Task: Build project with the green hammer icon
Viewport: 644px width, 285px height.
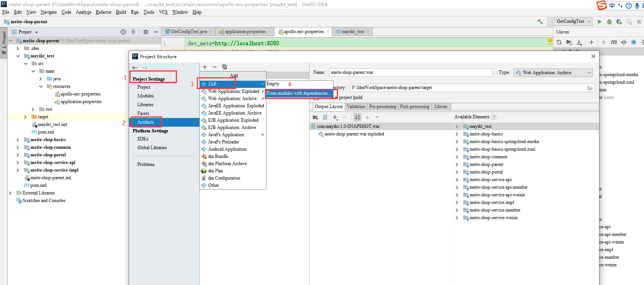Action: 540,22
